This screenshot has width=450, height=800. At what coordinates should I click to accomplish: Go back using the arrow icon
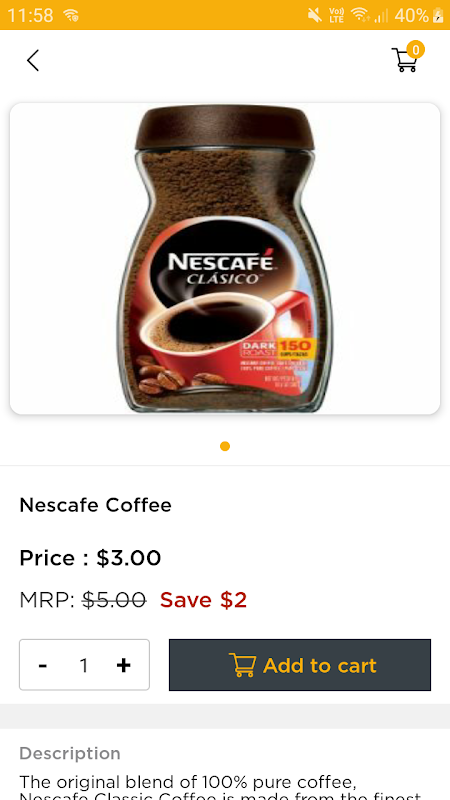pyautogui.click(x=33, y=61)
